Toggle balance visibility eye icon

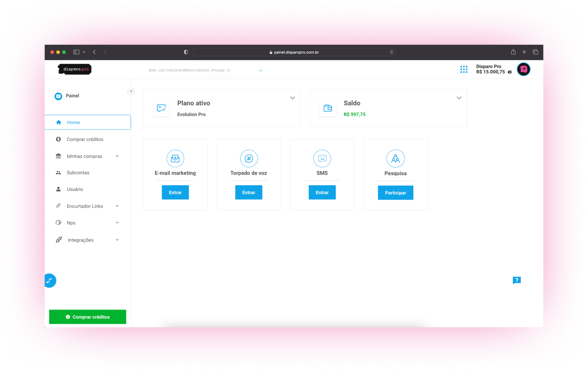click(510, 72)
